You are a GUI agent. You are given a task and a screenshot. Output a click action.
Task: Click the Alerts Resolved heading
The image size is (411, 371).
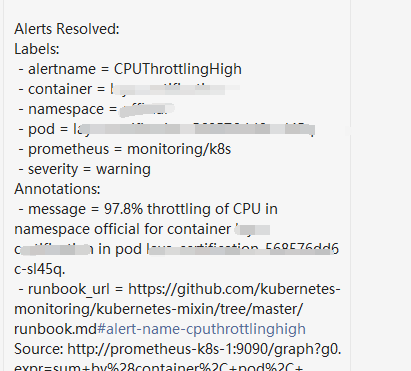pos(67,29)
